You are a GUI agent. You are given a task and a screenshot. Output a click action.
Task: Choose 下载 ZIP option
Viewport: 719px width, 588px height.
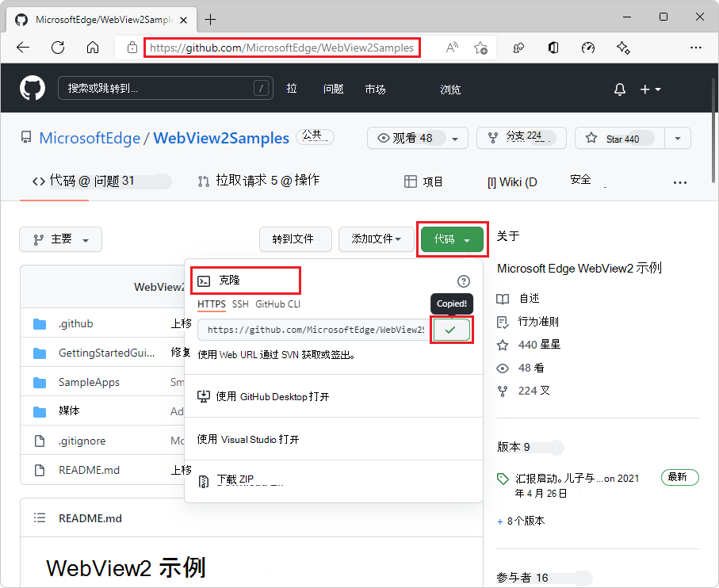[x=334, y=480]
